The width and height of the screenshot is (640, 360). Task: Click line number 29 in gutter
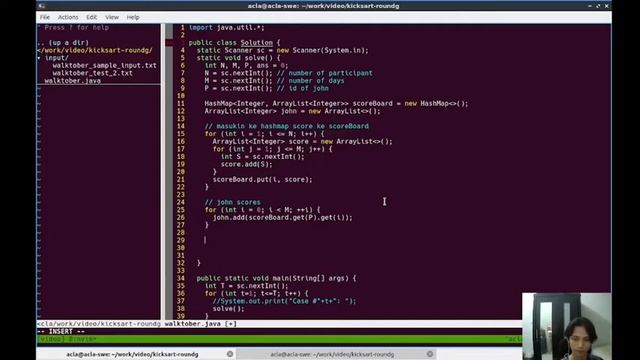(181, 240)
